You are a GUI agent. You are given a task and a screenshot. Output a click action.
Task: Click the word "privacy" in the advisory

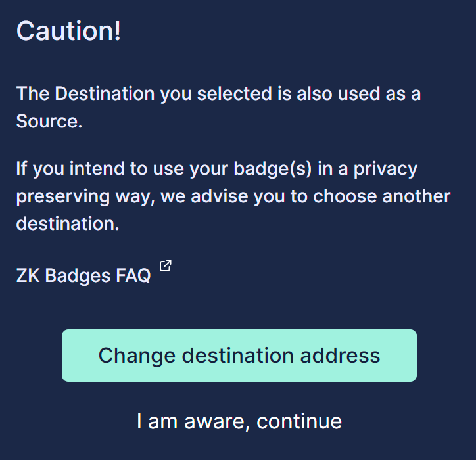coord(385,169)
